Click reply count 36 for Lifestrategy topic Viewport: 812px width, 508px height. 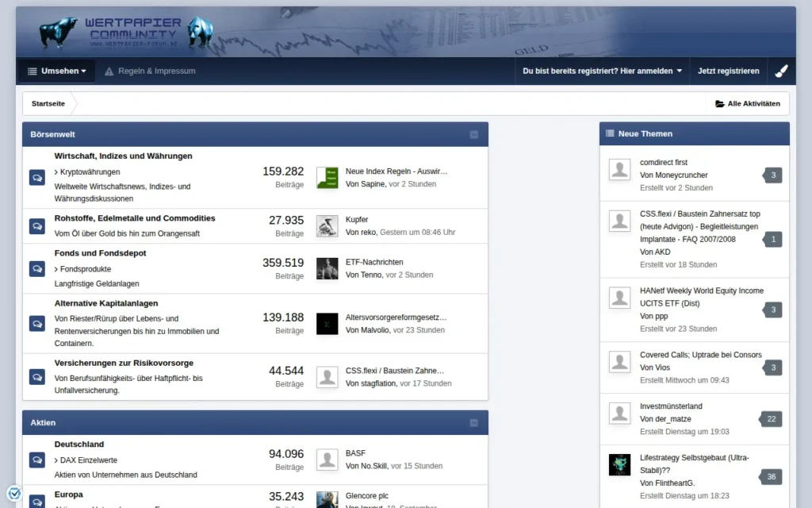tap(771, 477)
